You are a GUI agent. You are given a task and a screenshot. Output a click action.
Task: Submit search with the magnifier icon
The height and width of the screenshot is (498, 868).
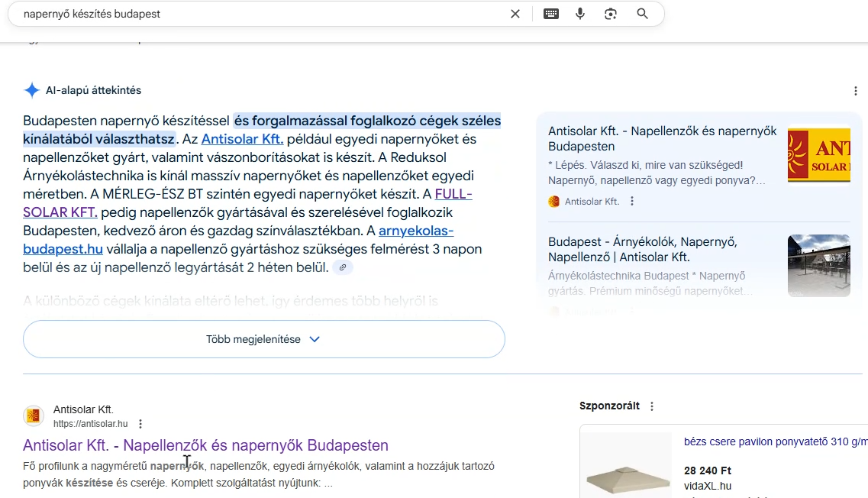(x=642, y=14)
